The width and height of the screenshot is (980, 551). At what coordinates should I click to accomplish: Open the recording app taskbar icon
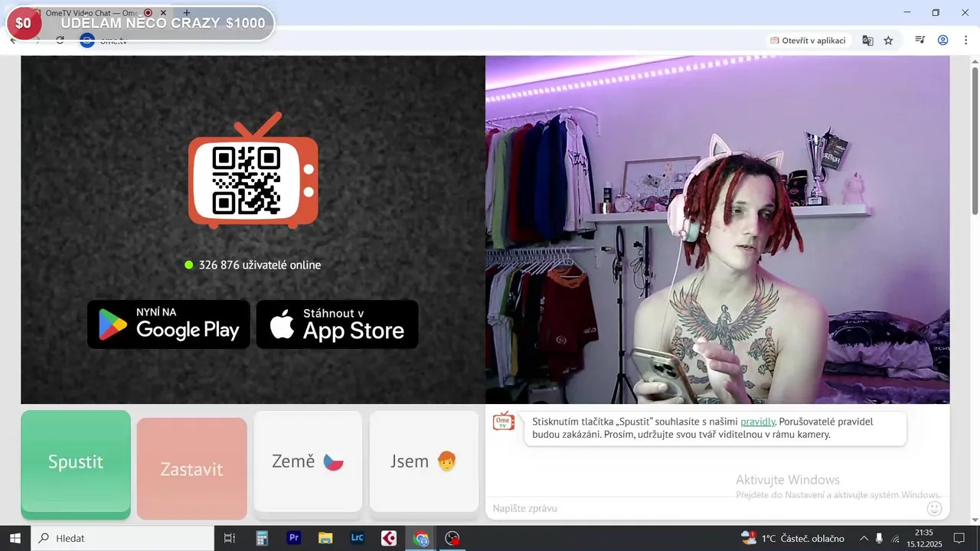pos(452,538)
